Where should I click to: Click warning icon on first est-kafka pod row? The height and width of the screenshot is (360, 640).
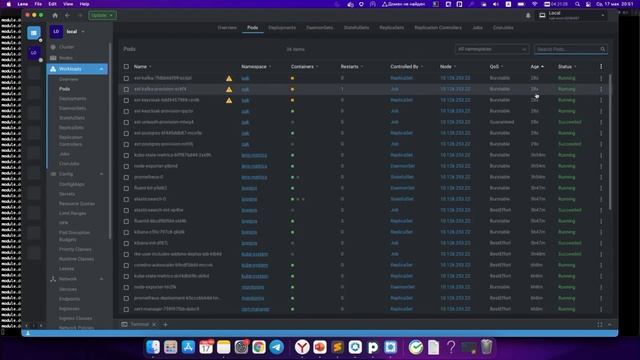pos(229,78)
